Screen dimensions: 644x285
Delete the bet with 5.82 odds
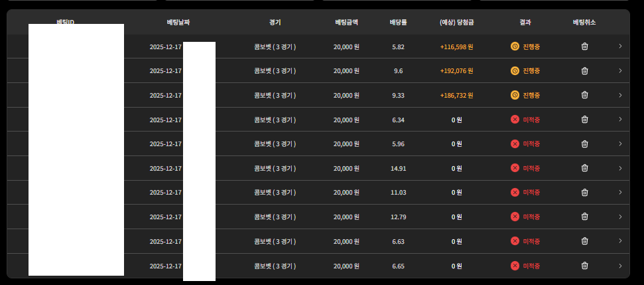tap(584, 47)
